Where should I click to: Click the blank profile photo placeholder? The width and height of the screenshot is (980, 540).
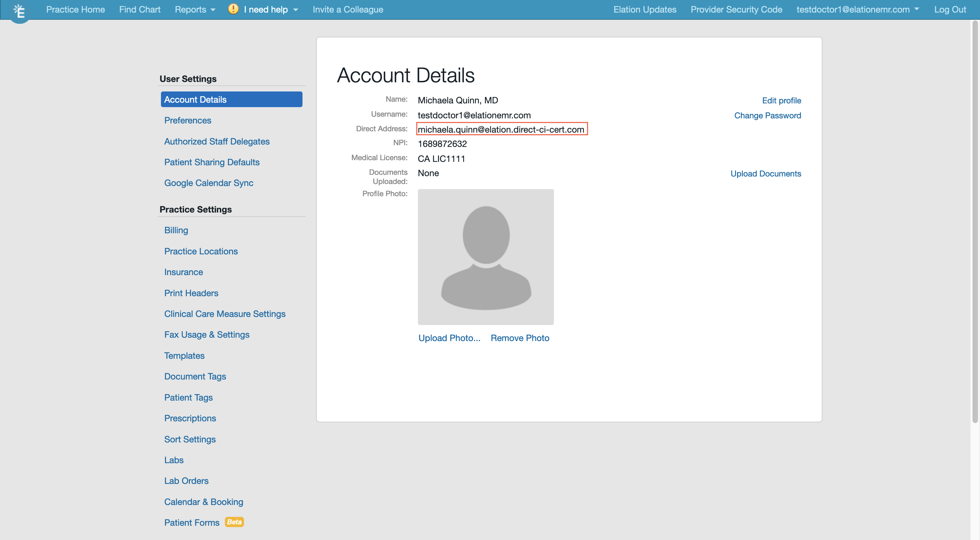coord(486,257)
